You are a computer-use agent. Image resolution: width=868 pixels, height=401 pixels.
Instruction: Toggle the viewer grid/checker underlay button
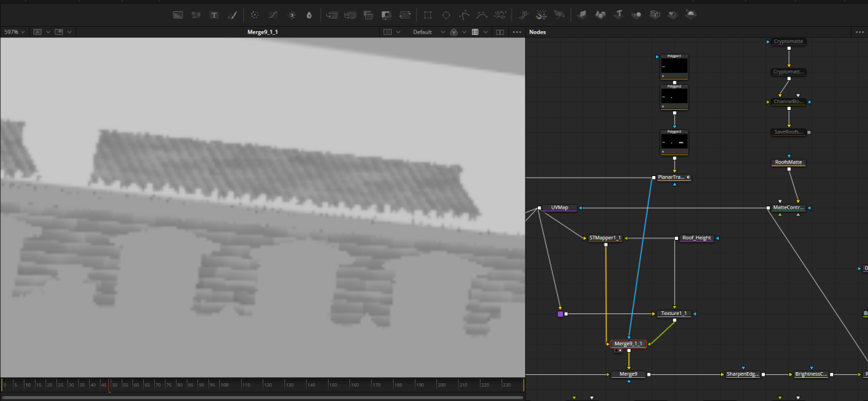tap(476, 32)
